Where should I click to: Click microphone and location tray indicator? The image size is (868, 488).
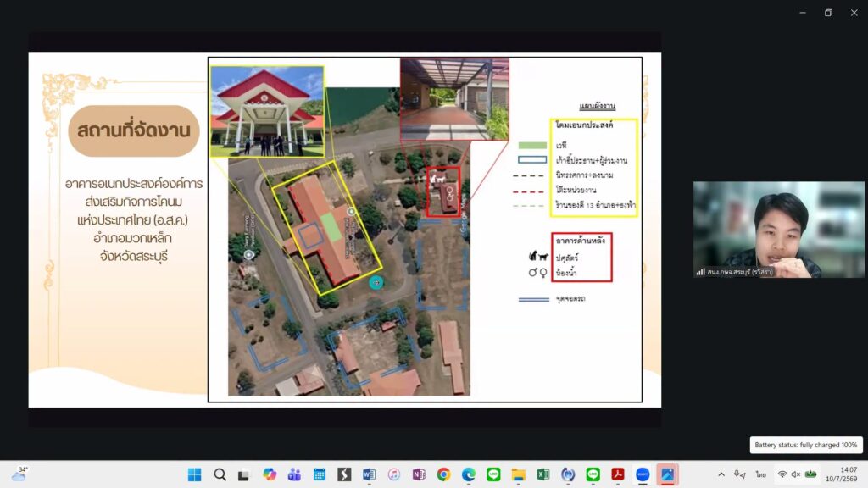pos(739,474)
